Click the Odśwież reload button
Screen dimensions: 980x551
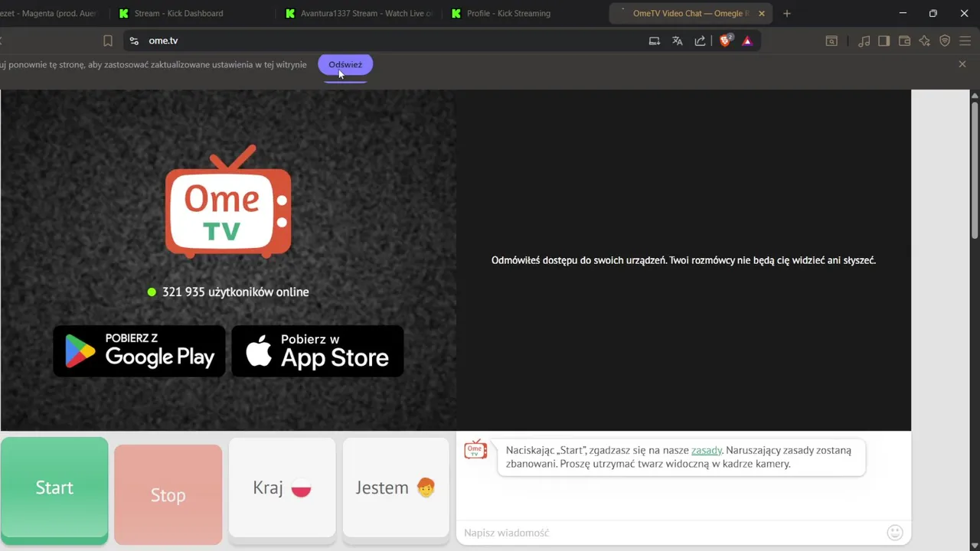[x=345, y=64]
